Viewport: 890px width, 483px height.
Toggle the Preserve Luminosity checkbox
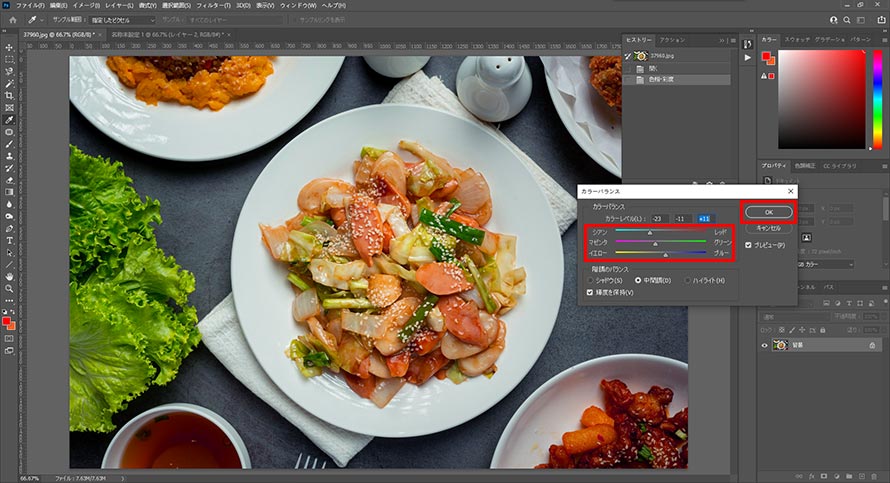(590, 292)
